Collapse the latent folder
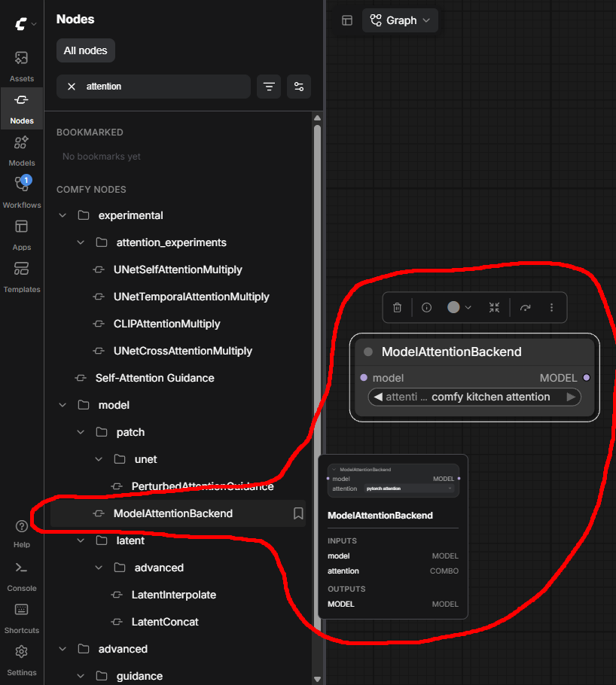616x685 pixels. tap(81, 540)
